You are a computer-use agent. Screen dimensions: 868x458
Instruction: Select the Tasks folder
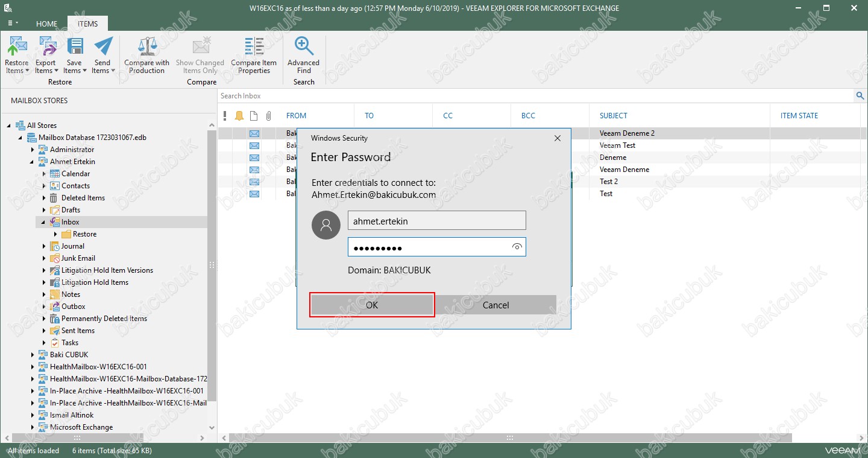pyautogui.click(x=70, y=343)
